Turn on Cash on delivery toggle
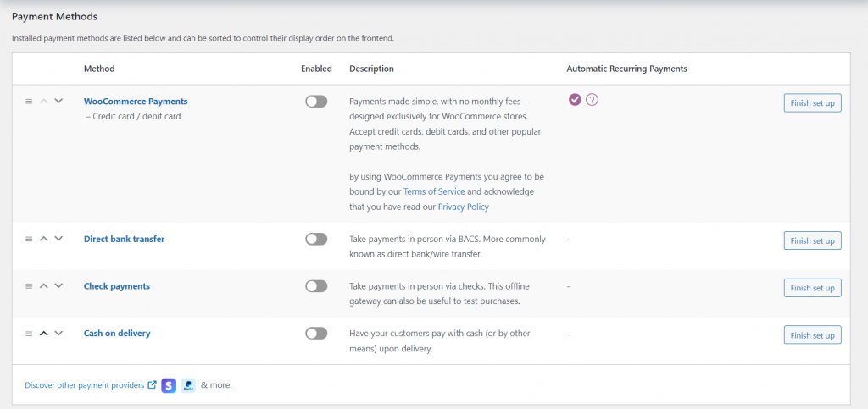The image size is (868, 409). (316, 334)
